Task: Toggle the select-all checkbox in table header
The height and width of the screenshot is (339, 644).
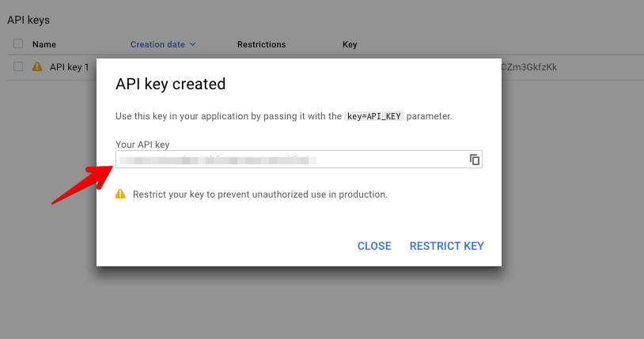Action: click(x=18, y=44)
